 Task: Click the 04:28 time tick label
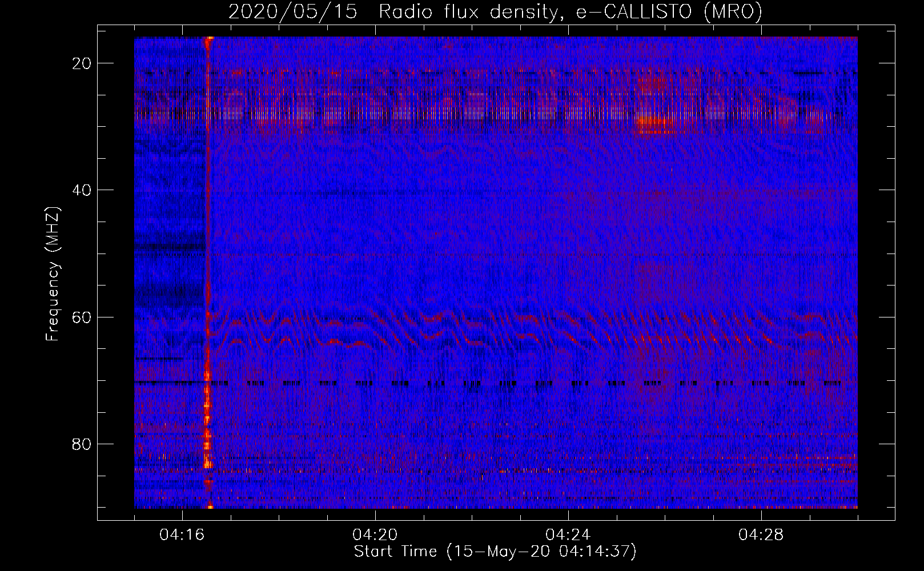761,535
